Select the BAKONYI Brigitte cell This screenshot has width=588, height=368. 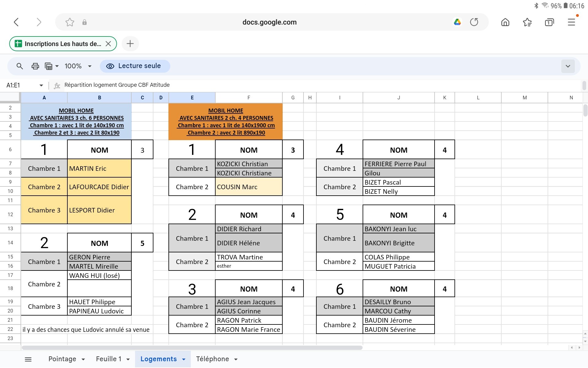(x=398, y=243)
